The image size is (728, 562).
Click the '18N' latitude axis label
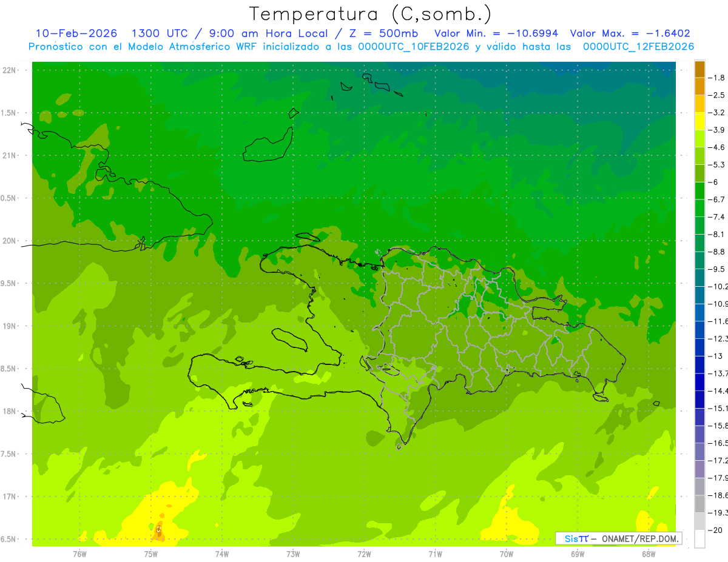[x=10, y=412]
